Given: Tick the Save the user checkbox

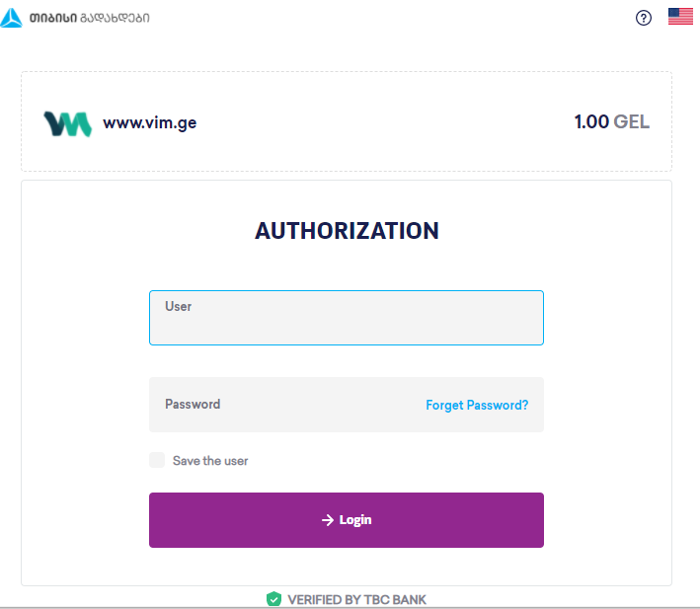Looking at the screenshot, I should tap(157, 460).
